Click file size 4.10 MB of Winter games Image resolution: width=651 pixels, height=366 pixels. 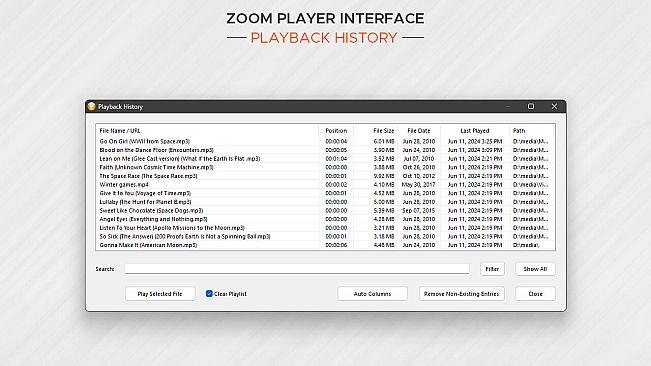pos(384,185)
